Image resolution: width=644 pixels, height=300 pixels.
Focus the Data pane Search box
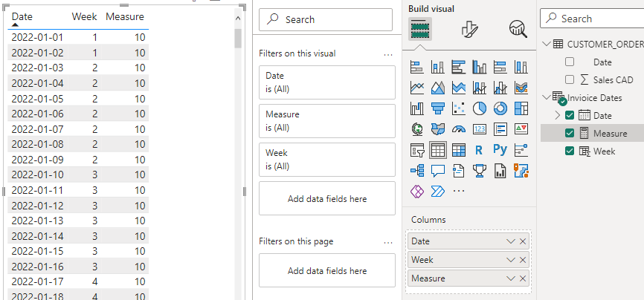pyautogui.click(x=592, y=19)
